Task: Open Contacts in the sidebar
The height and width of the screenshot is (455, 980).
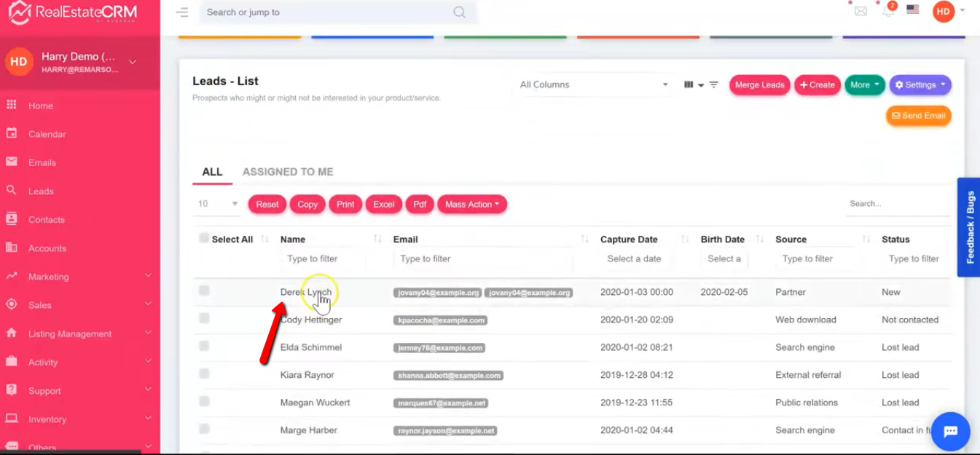Action: (x=47, y=220)
